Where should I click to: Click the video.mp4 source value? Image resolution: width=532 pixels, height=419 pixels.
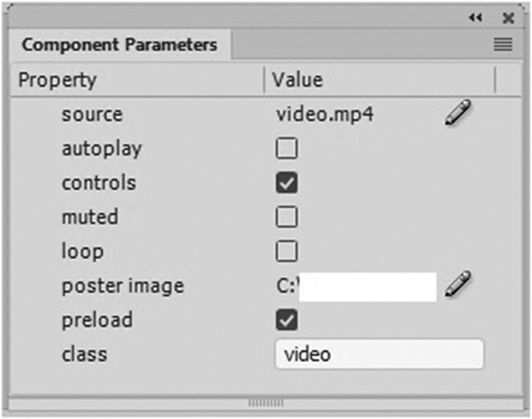tap(325, 114)
